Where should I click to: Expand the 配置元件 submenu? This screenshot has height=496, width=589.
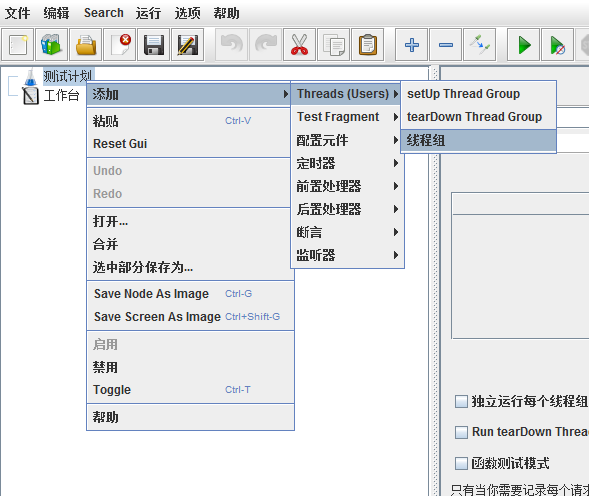347,140
